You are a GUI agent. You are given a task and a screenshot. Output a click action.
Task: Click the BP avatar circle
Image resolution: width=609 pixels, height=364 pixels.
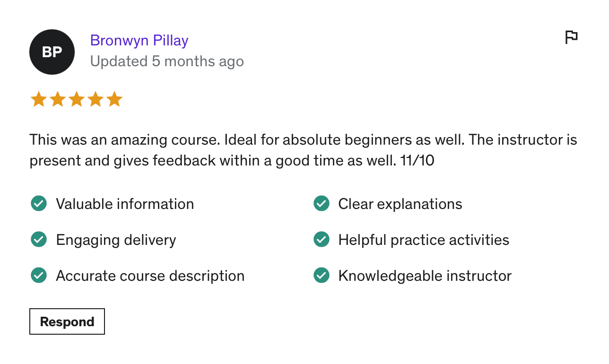(52, 52)
